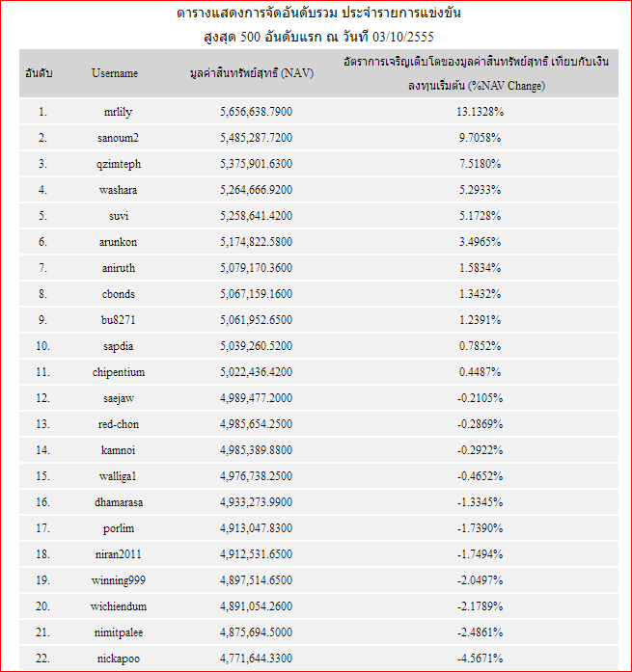Click the username arunkon
The image size is (632, 672).
tap(118, 242)
